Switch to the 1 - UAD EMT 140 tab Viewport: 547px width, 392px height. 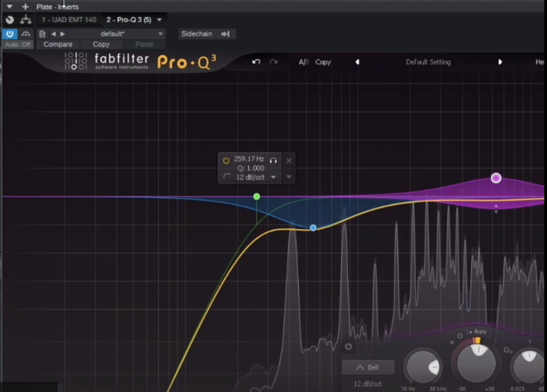click(x=70, y=20)
